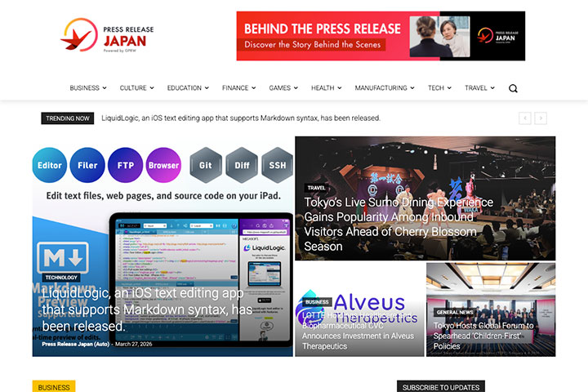The width and height of the screenshot is (588, 392).
Task: Expand the Education menu chevron
Action: pyautogui.click(x=207, y=87)
